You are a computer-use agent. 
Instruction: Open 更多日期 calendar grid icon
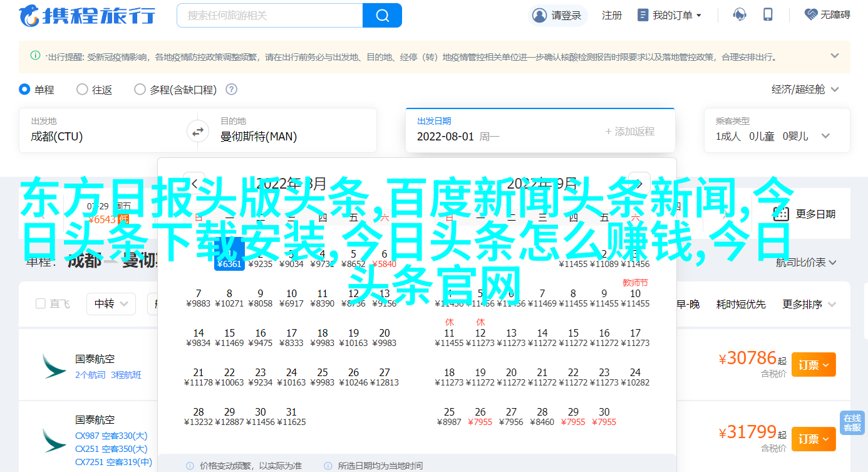780,214
